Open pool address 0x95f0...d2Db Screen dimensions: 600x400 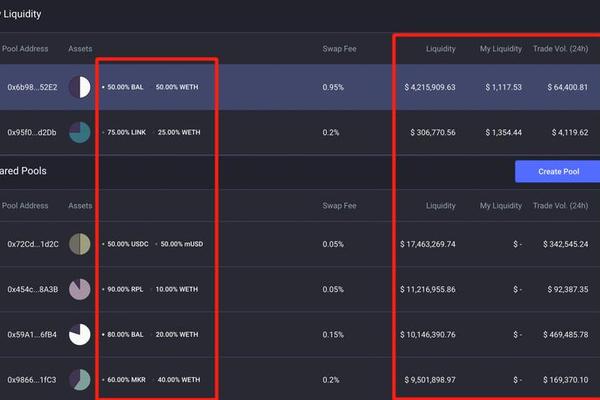pyautogui.click(x=32, y=132)
